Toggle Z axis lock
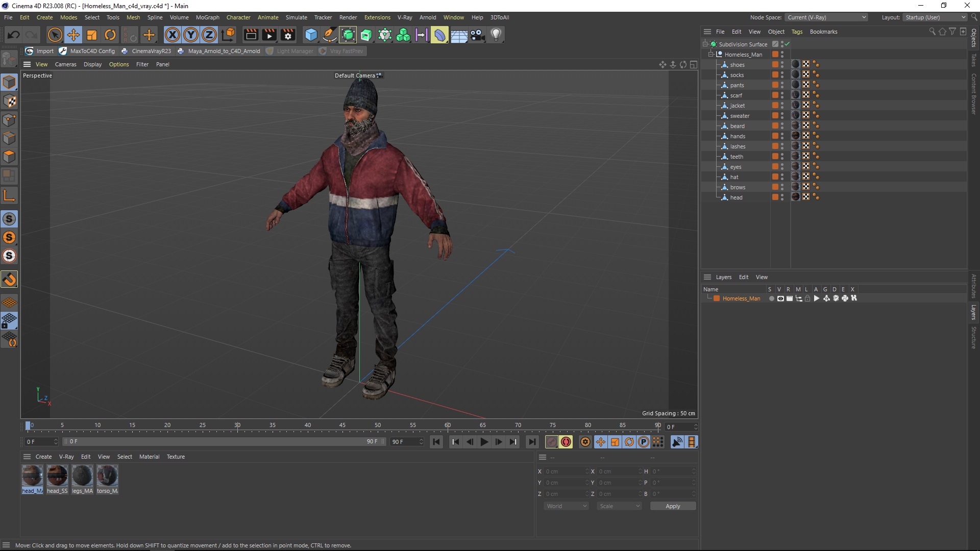Viewport: 980px width, 551px height. [x=209, y=35]
